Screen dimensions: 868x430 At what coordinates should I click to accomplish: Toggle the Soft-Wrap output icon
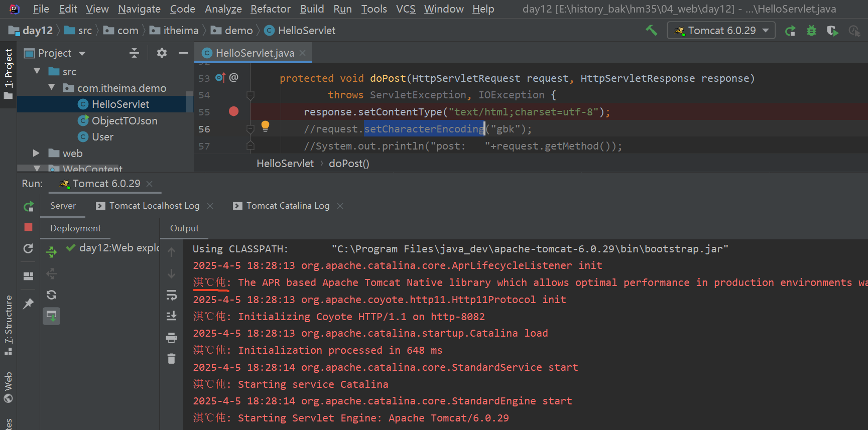pos(171,295)
